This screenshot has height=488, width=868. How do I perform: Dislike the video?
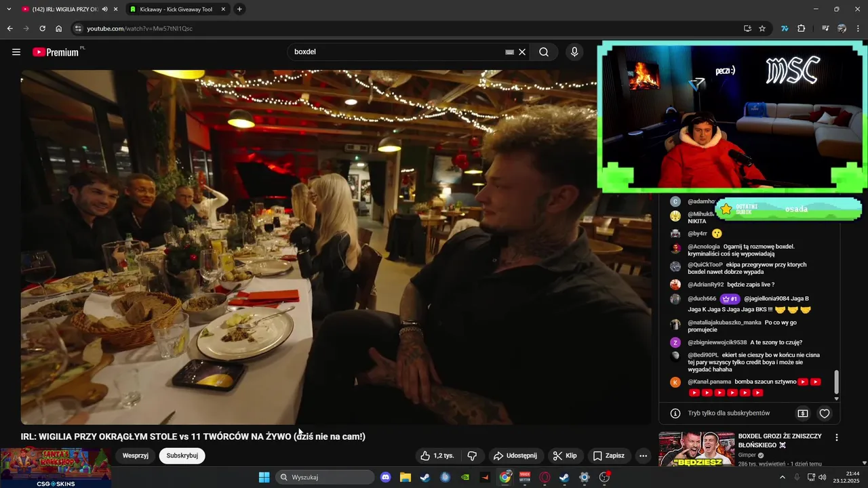473,456
